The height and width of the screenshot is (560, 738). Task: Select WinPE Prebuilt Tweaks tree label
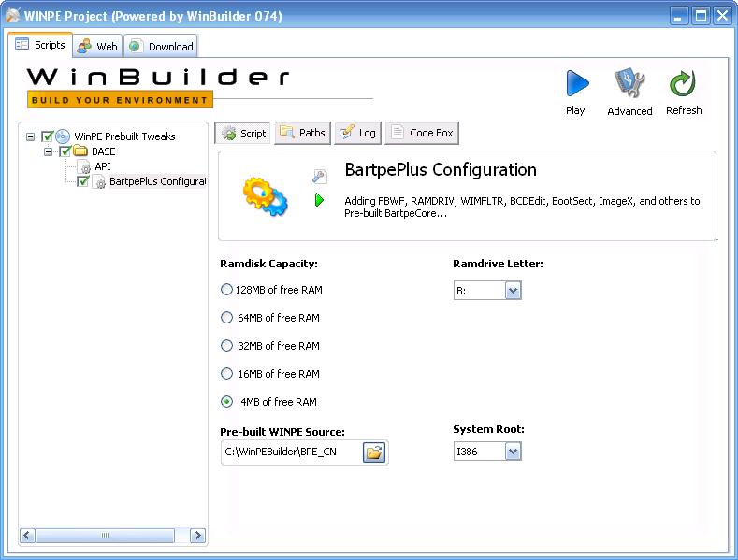[124, 136]
